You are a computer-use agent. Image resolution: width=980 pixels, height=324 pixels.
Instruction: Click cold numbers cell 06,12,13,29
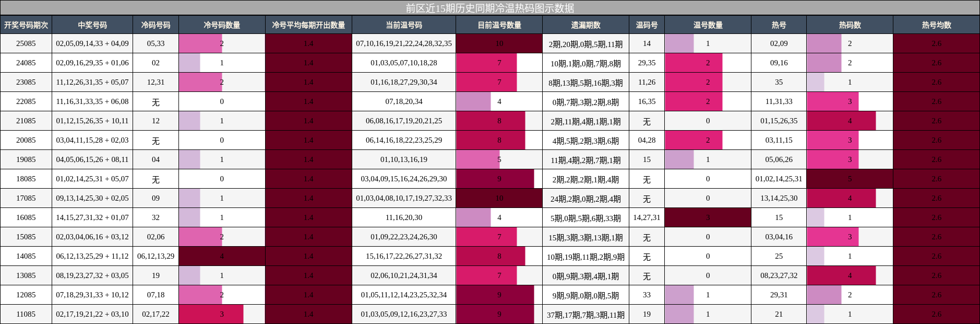tap(156, 256)
